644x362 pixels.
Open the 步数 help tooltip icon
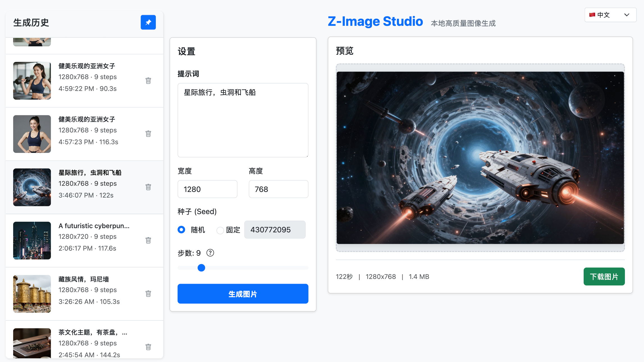(210, 253)
